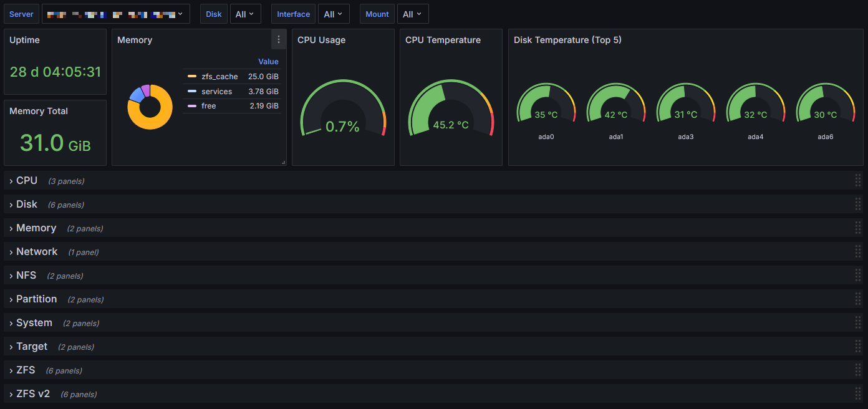868x409 pixels.
Task: Grab the Partition row drag handle
Action: [x=858, y=299]
